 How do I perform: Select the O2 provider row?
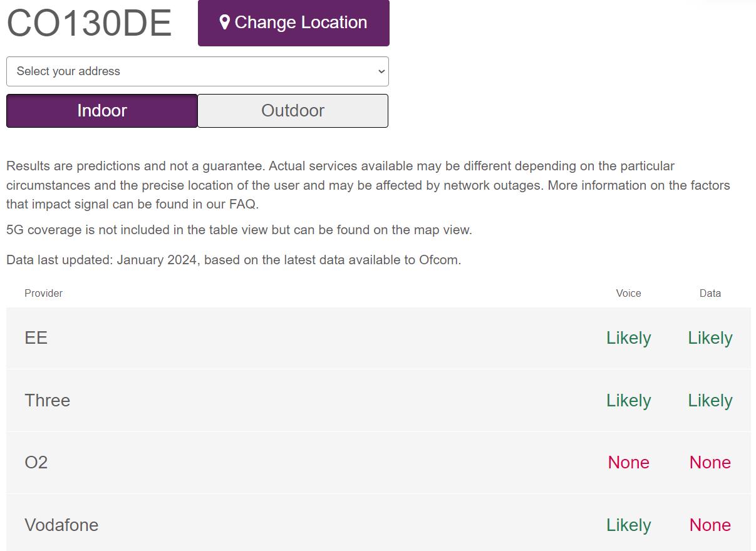[x=378, y=463]
